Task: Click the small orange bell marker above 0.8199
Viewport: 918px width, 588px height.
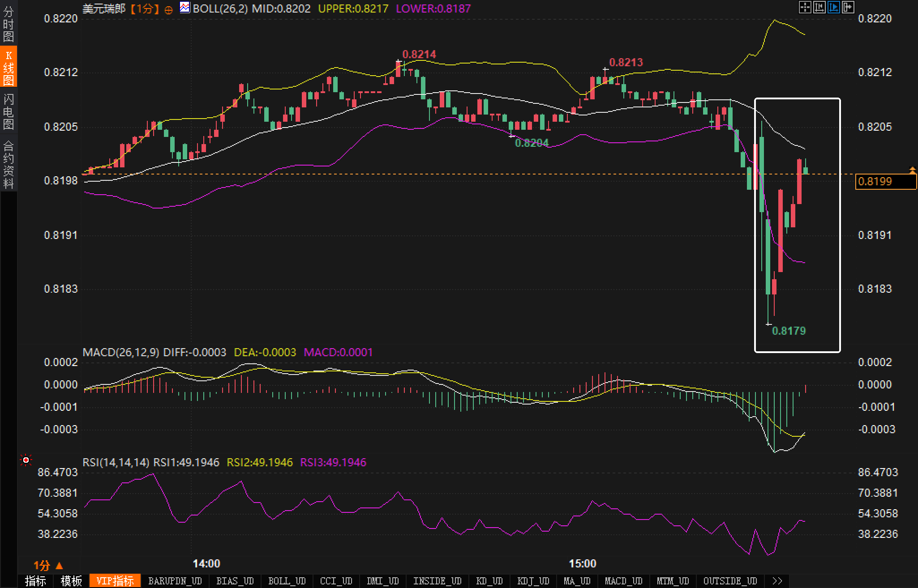Action: [x=912, y=170]
